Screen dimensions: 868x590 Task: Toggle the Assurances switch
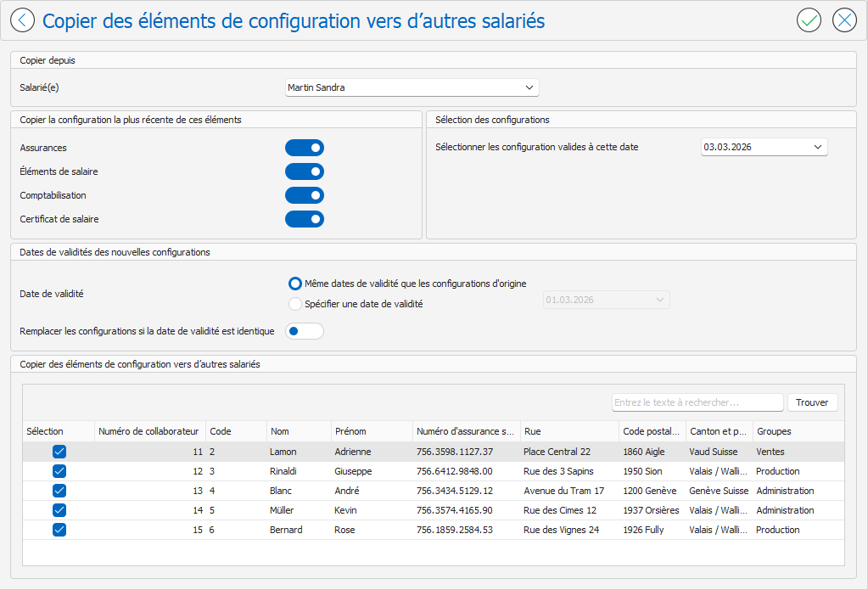pyautogui.click(x=305, y=149)
